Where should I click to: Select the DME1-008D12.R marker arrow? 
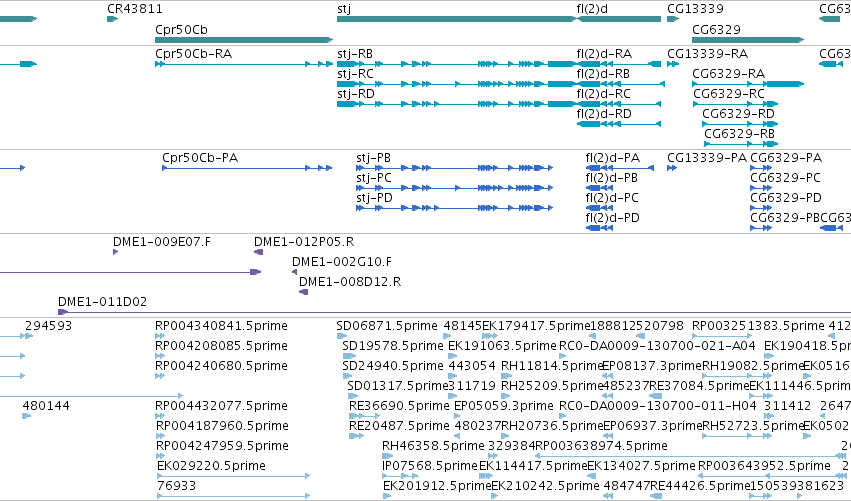(303, 292)
